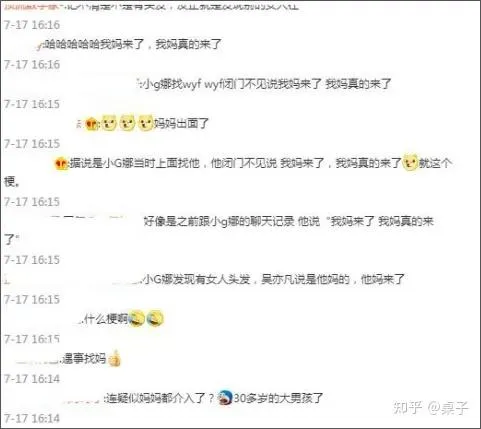Image resolution: width=481 pixels, height=429 pixels.
Task: Click the first doge emoji in the 妈妈出面了 comment
Action: [109, 123]
